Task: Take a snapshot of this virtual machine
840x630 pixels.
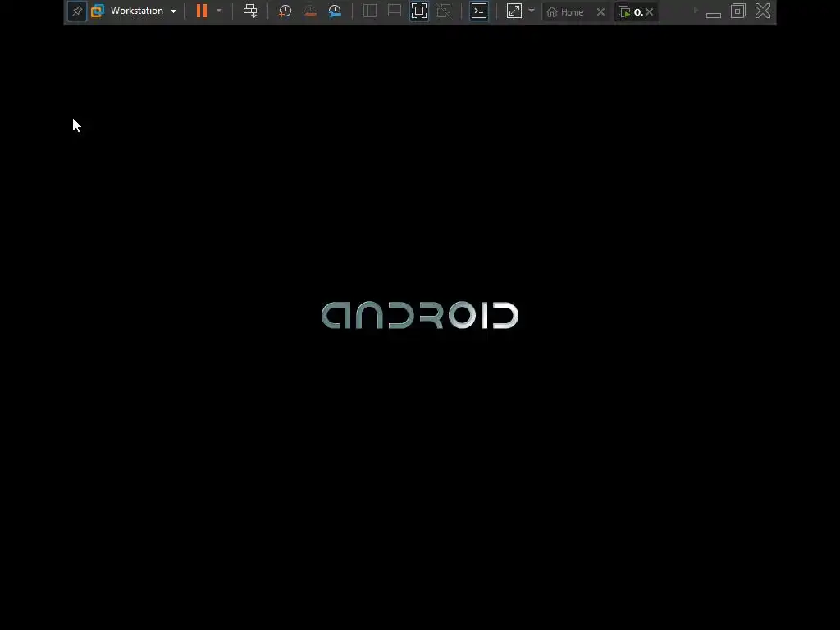Action: [285, 11]
